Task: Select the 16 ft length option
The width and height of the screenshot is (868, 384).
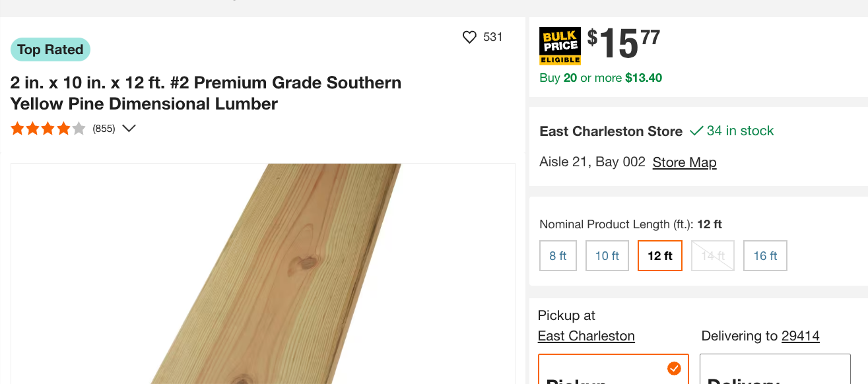Action: tap(765, 256)
